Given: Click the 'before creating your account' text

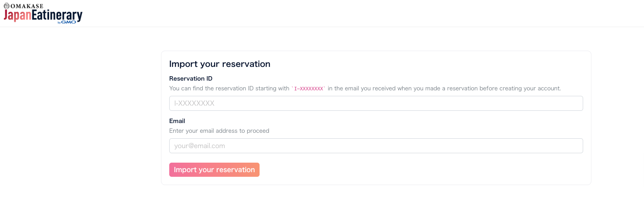Looking at the screenshot, I should (x=520, y=88).
